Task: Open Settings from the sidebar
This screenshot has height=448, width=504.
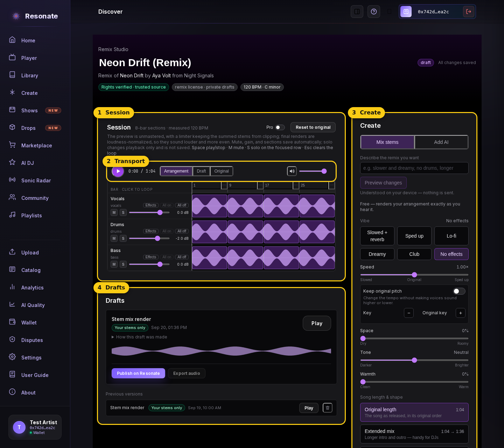Action: click(x=35, y=357)
